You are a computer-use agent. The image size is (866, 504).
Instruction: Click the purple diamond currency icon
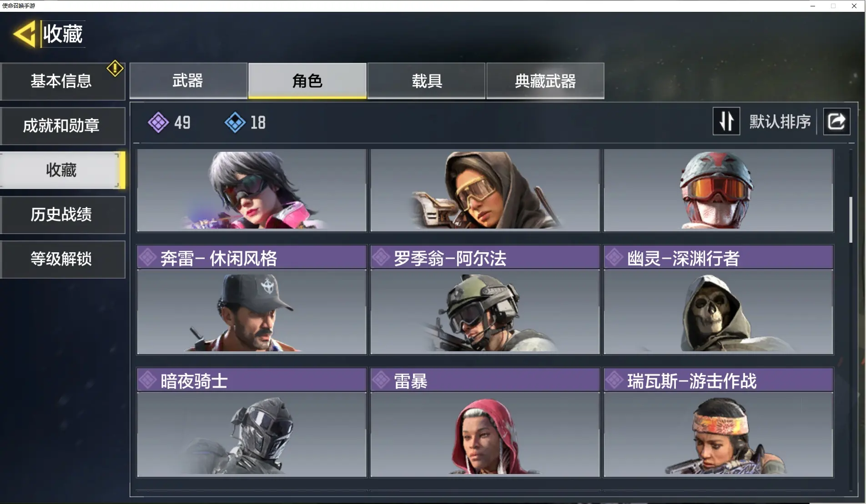coord(158,122)
